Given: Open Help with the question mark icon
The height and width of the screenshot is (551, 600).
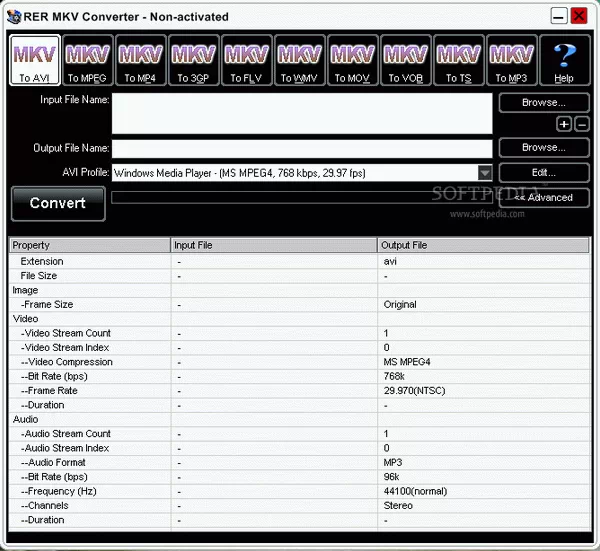Looking at the screenshot, I should click(564, 60).
